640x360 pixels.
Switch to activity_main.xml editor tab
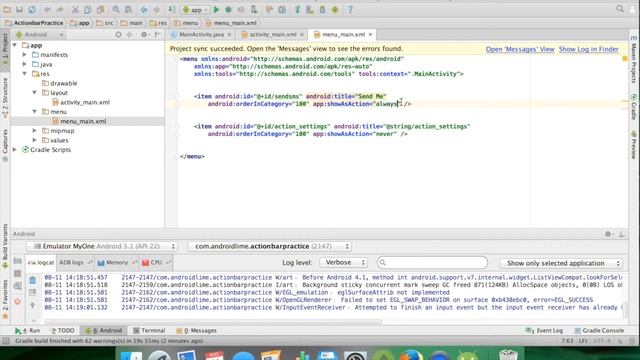click(272, 35)
